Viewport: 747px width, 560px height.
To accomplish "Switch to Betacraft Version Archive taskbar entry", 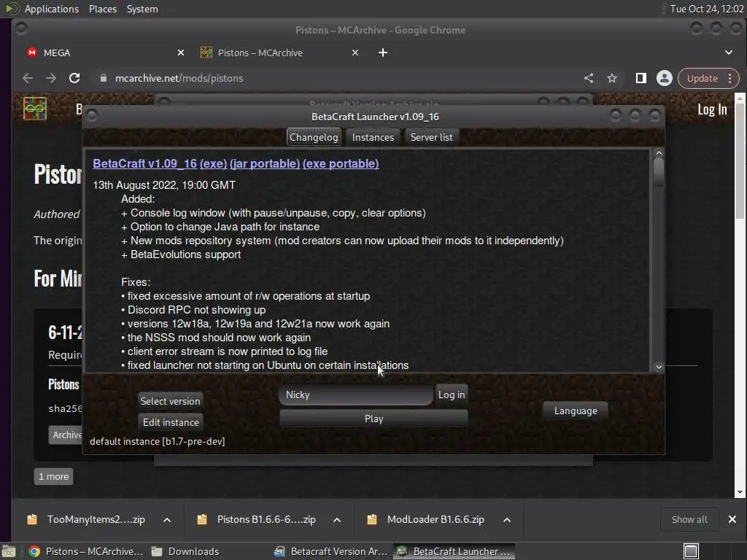I will pyautogui.click(x=332, y=551).
